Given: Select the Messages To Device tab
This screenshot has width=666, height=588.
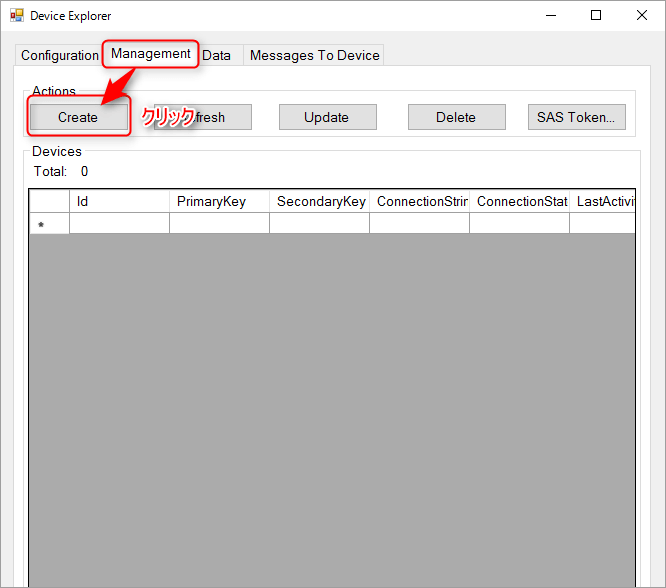Looking at the screenshot, I should 314,56.
